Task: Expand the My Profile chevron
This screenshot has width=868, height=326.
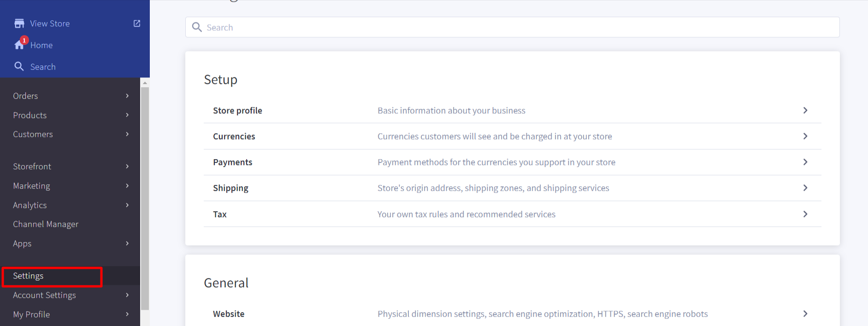Action: (x=127, y=314)
